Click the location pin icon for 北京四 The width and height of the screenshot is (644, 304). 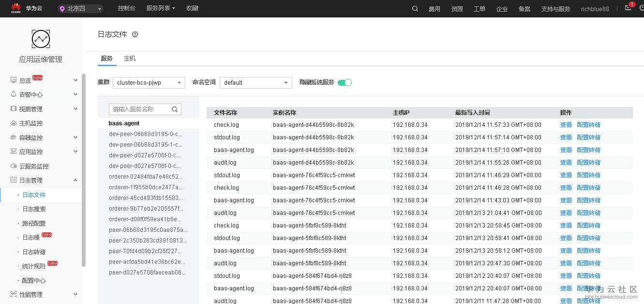tap(62, 9)
